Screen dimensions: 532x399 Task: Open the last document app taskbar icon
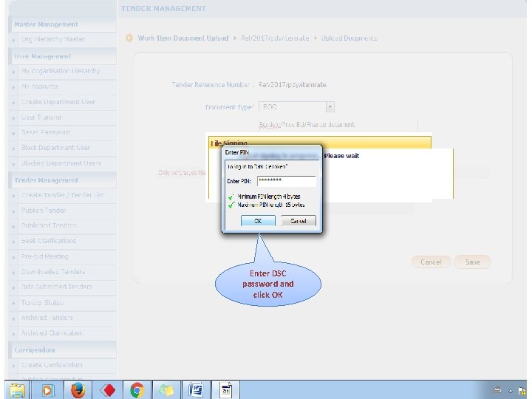225,390
